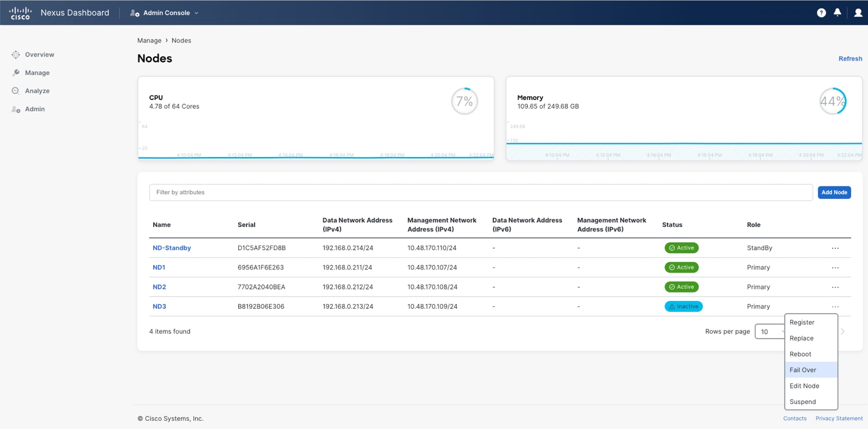Open the ND-Standby node link
This screenshot has height=429, width=868.
click(x=172, y=248)
